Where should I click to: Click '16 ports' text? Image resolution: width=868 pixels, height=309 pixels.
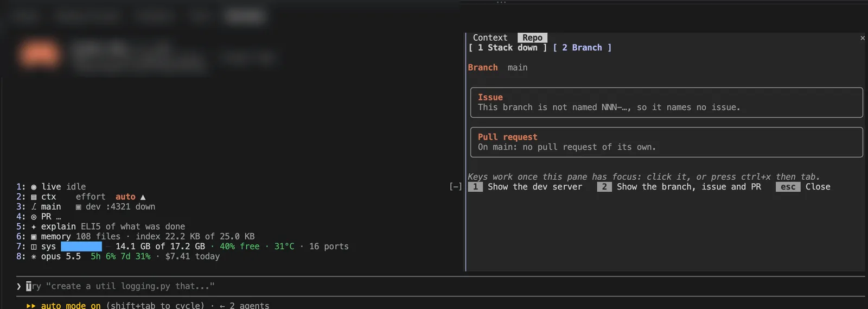click(x=329, y=247)
